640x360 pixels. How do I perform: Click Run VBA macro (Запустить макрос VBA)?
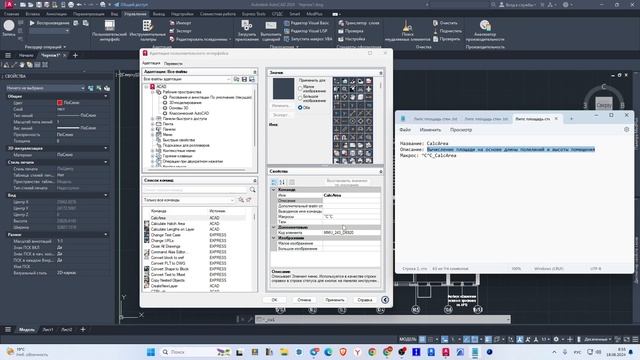coord(308,39)
